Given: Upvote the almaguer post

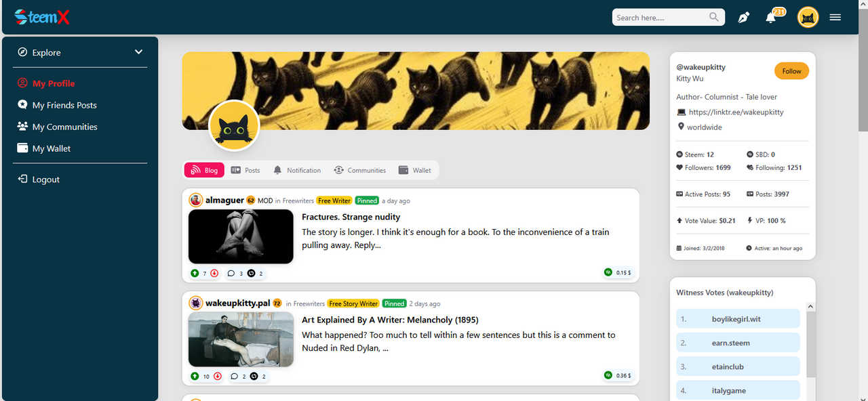Looking at the screenshot, I should (x=195, y=273).
